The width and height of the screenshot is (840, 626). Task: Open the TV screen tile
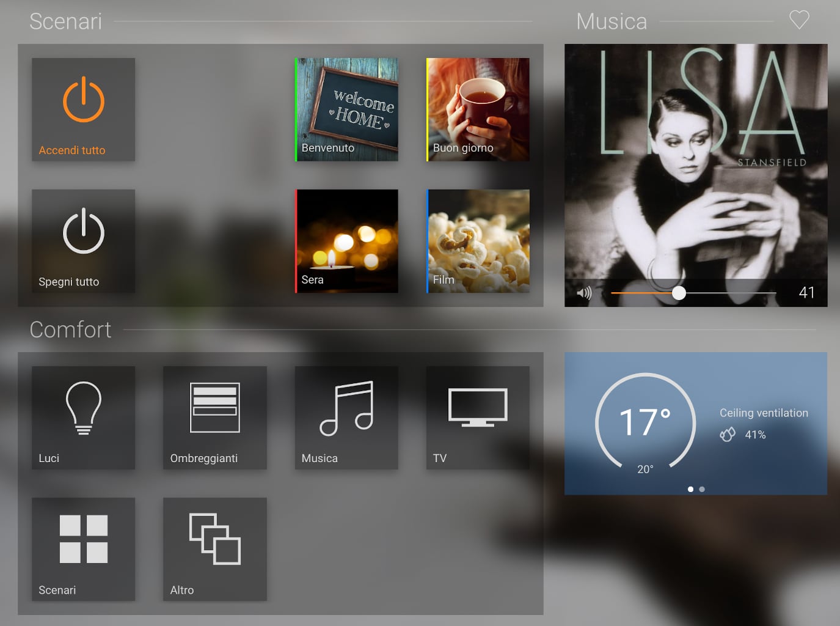pos(478,418)
